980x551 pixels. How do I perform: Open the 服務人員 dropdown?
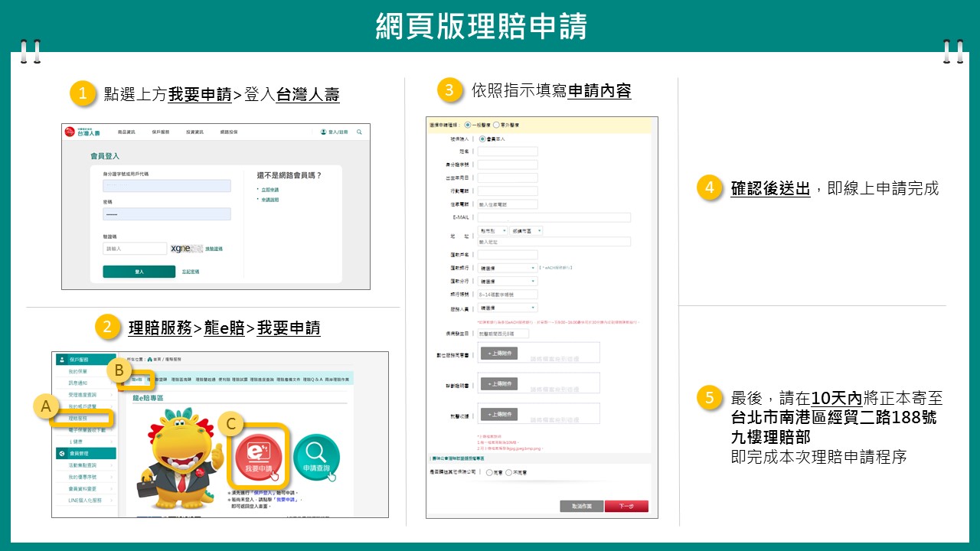tap(508, 308)
